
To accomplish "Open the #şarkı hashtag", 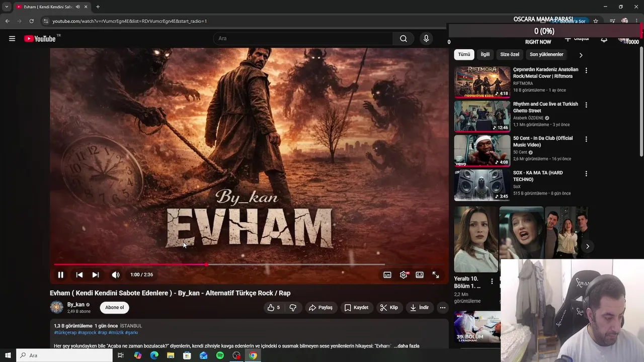I will [x=131, y=332].
